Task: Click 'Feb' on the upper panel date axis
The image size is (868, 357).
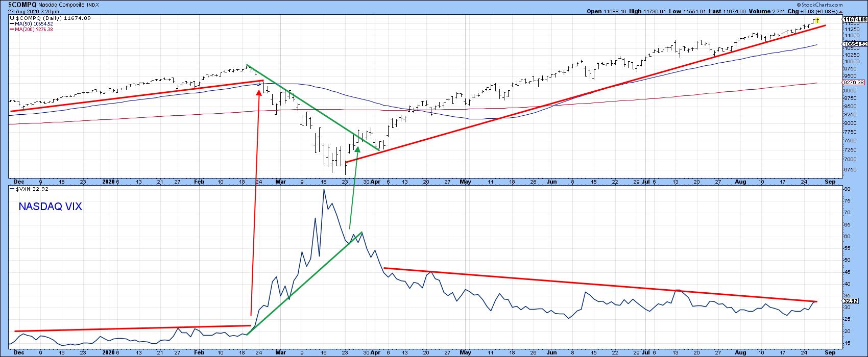Action: pyautogui.click(x=199, y=181)
